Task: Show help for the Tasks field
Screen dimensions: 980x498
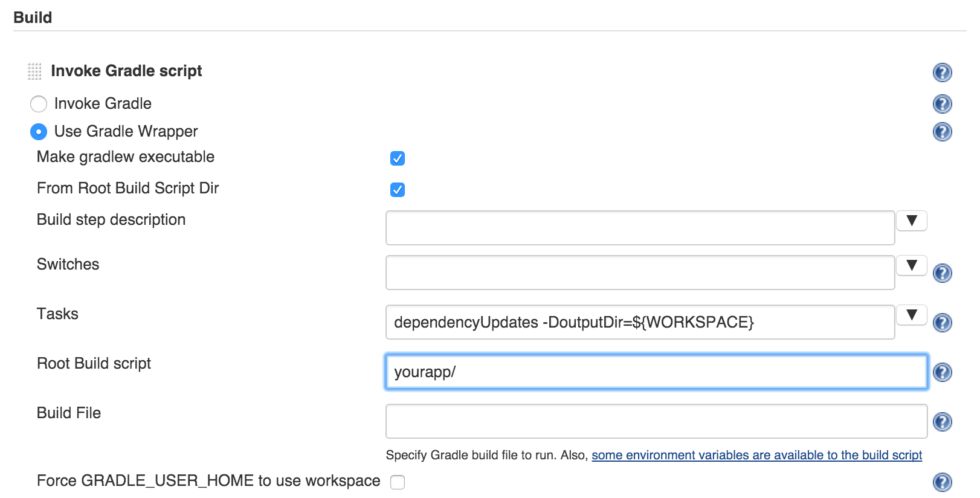Action: point(942,323)
